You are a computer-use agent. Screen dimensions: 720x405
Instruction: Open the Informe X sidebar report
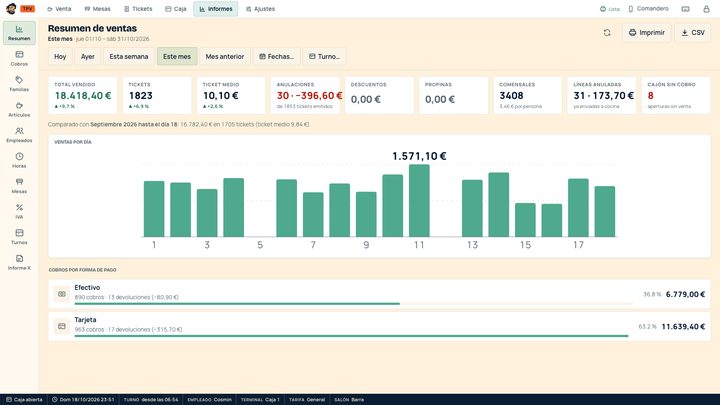coord(19,263)
